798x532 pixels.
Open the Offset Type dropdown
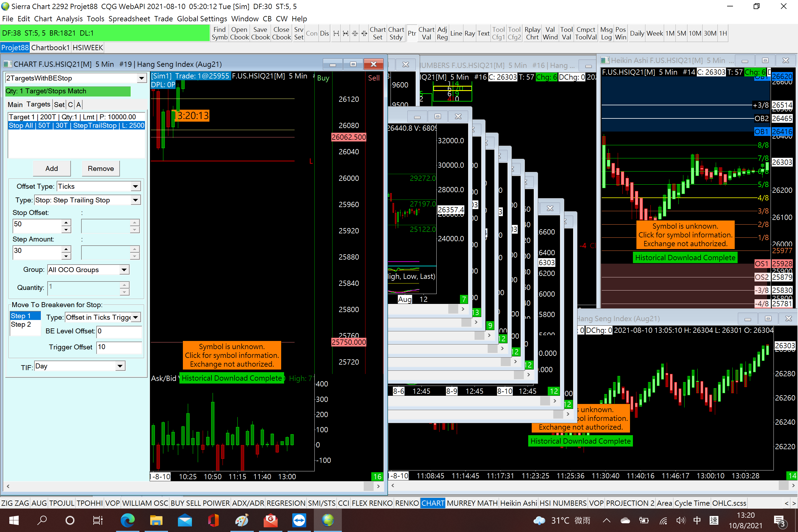tap(135, 186)
